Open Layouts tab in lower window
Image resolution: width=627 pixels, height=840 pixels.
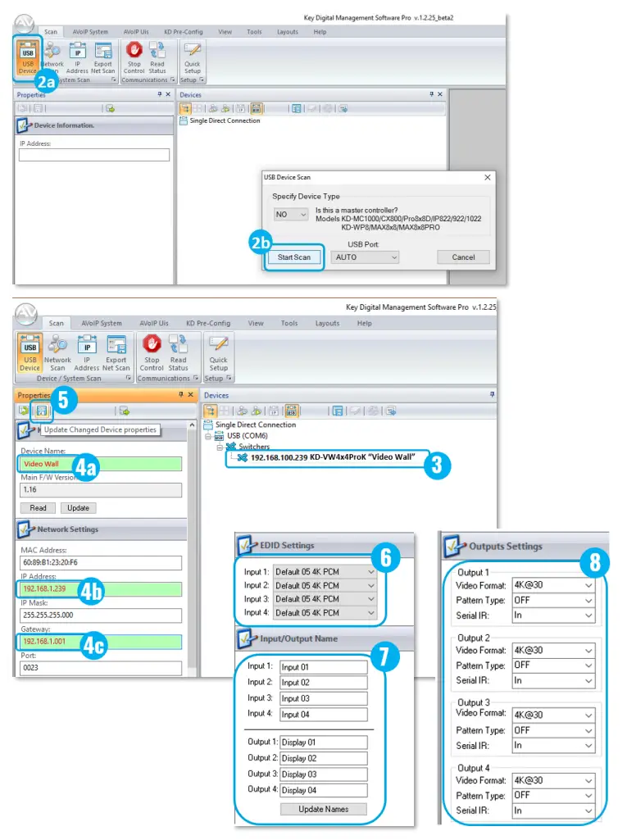tap(327, 323)
